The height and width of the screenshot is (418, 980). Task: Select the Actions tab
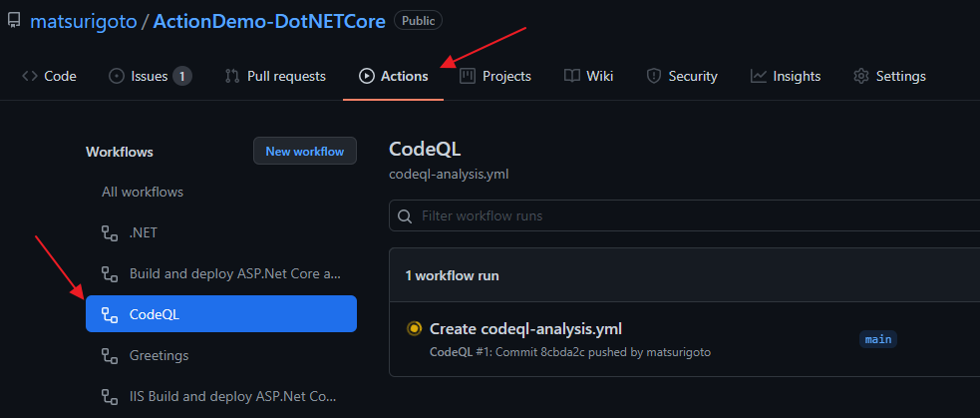(x=393, y=77)
